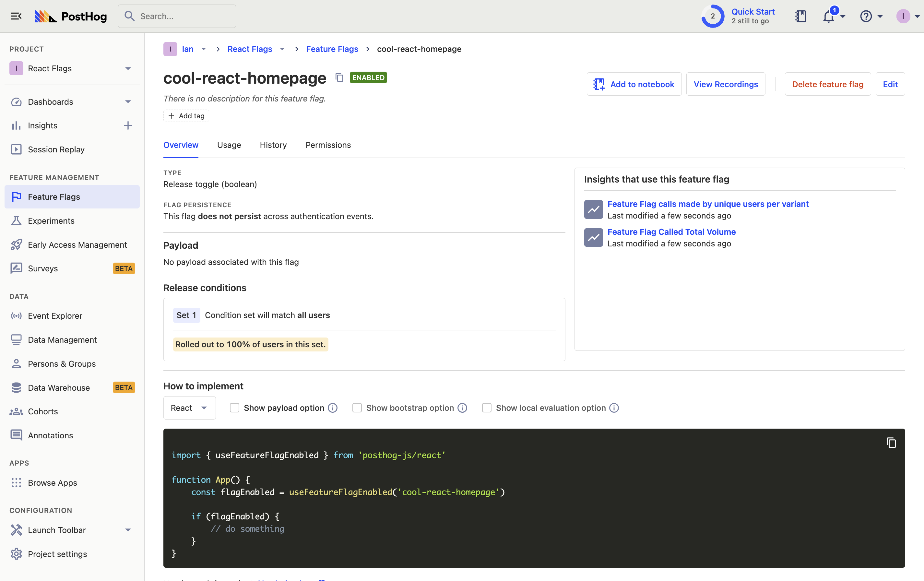The width and height of the screenshot is (924, 581).
Task: Click the info icon beside Show payload option
Action: [x=333, y=408]
